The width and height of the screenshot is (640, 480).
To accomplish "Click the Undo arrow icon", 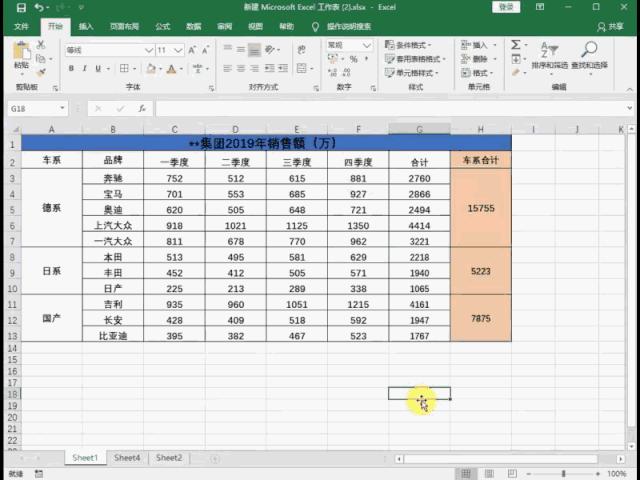I will point(39,7).
